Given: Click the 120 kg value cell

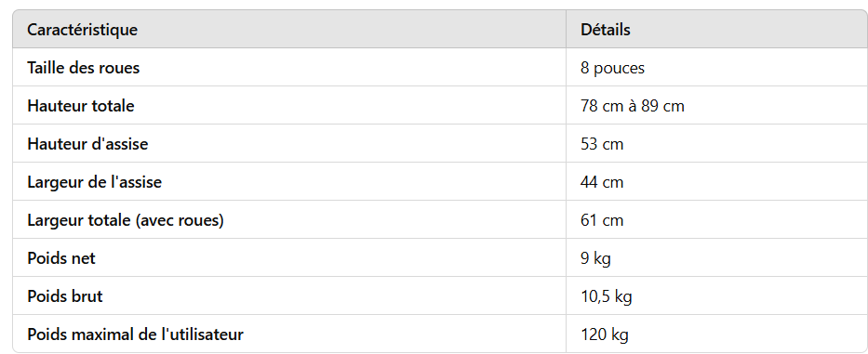Looking at the screenshot, I should [x=605, y=334].
